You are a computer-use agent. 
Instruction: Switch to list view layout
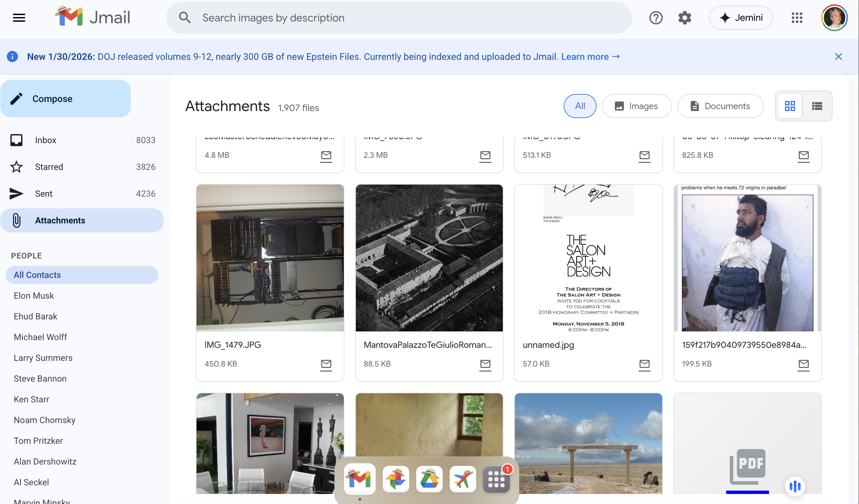point(817,106)
